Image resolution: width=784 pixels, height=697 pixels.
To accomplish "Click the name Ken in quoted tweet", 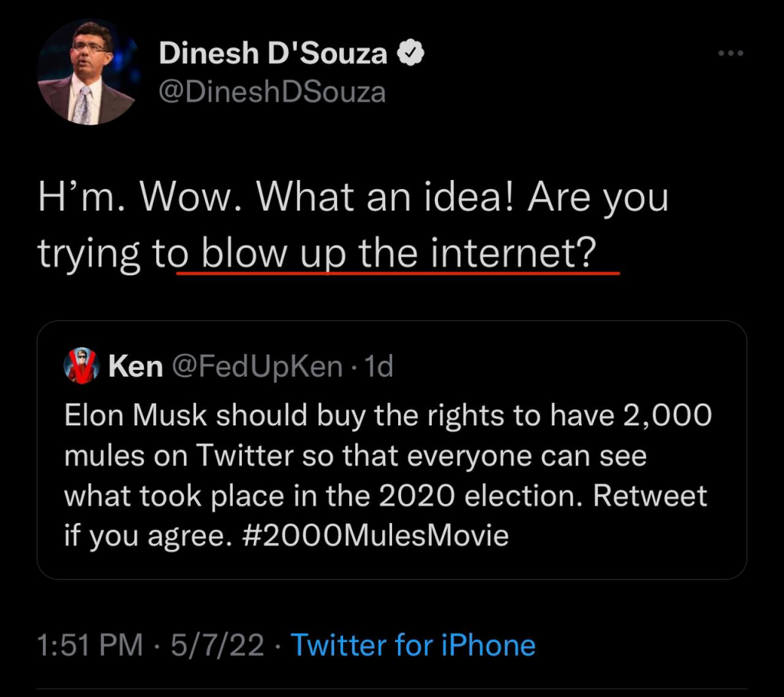I will point(136,367).
